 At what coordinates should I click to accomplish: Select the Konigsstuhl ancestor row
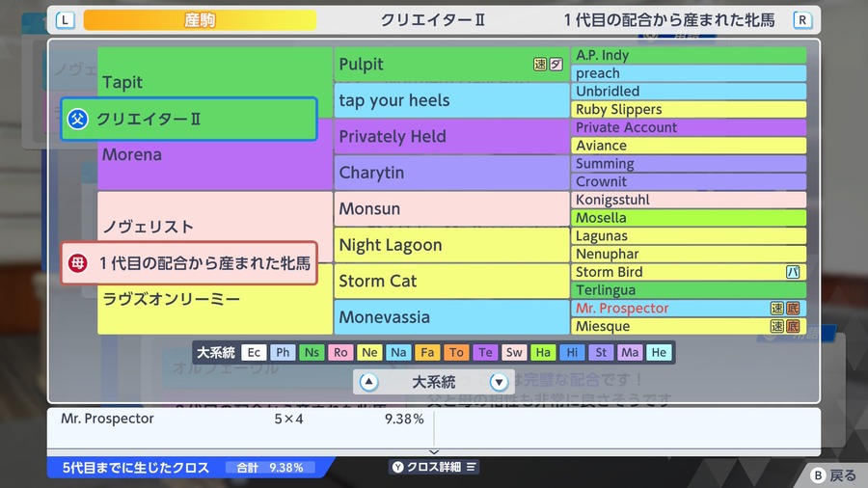pyautogui.click(x=689, y=200)
